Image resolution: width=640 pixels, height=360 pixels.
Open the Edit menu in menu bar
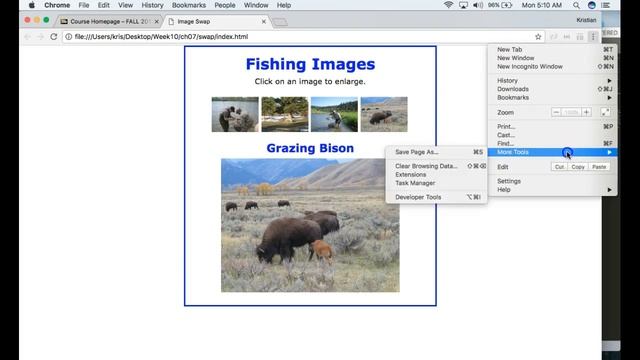pos(103,5)
